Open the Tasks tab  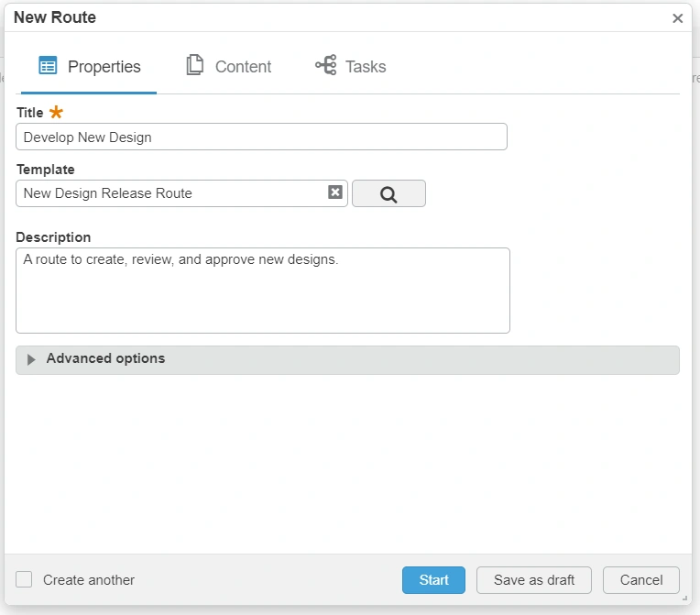[x=365, y=67]
